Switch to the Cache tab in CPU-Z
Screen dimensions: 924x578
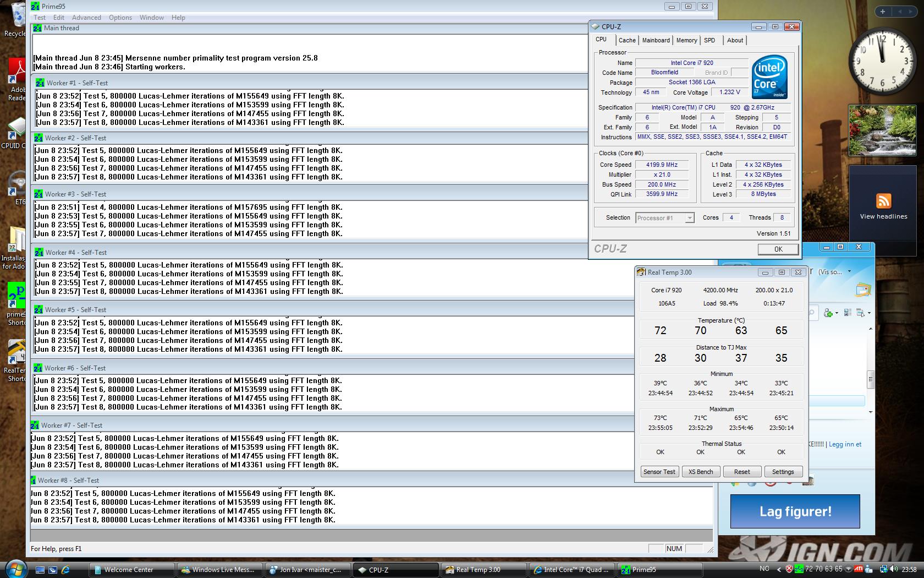(627, 40)
